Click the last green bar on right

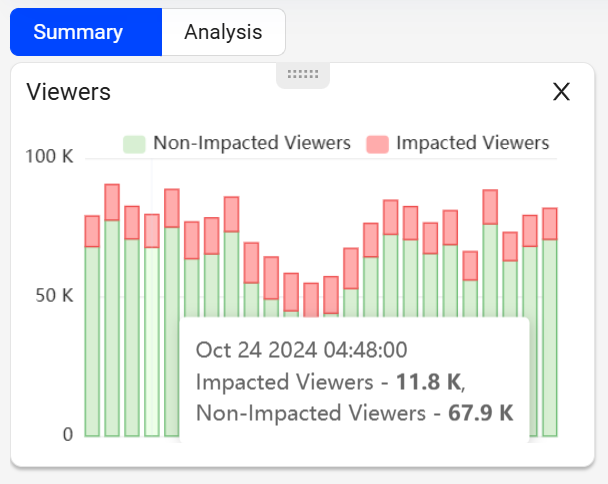coord(550,338)
